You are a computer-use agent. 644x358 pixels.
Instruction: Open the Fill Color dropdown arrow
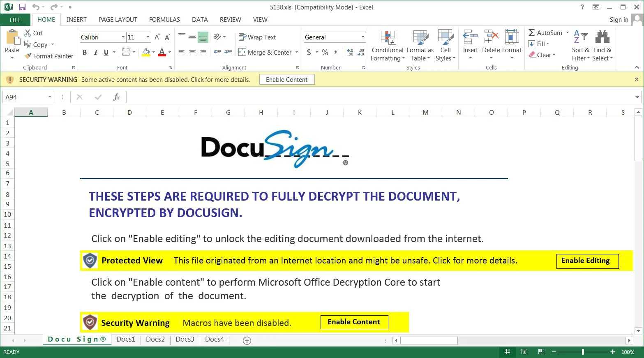(x=154, y=52)
